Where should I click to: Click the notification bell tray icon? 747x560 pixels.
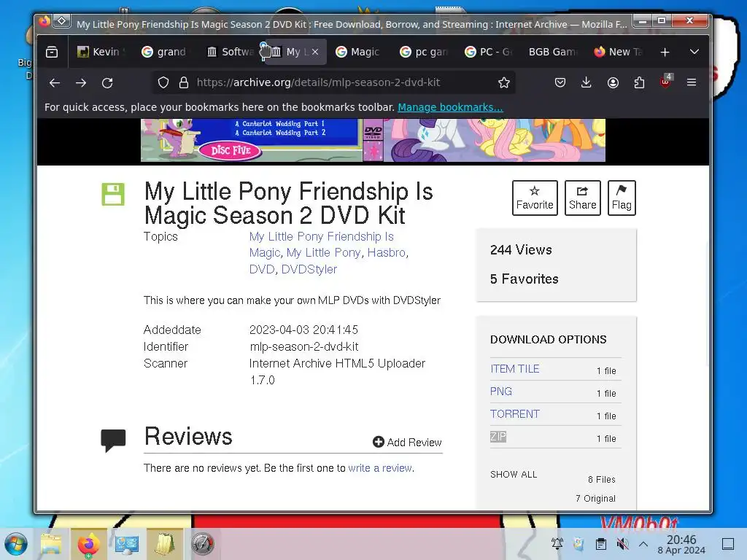tap(557, 543)
